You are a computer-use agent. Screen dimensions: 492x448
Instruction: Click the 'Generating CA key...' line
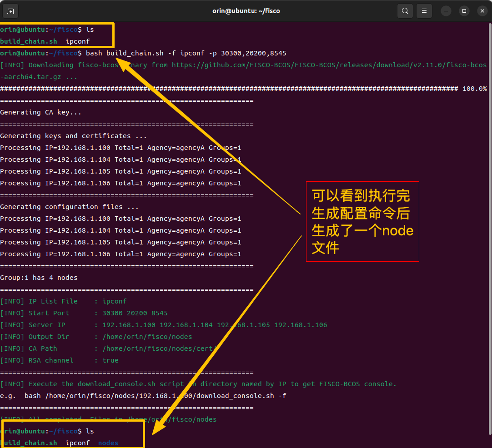41,112
